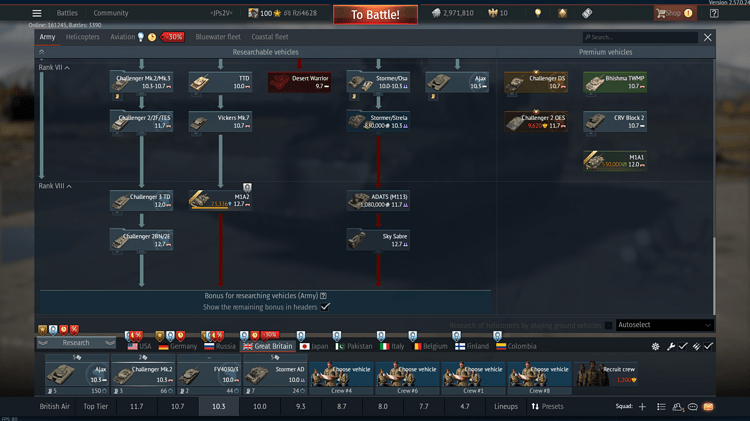Open the orange mail envelope icon
Image resolution: width=750 pixels, height=421 pixels.
point(708,407)
